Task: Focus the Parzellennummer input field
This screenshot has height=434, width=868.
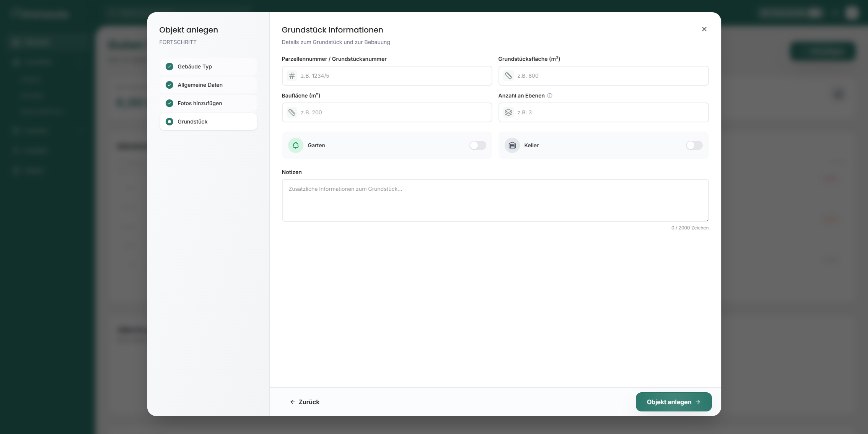Action: pyautogui.click(x=387, y=76)
